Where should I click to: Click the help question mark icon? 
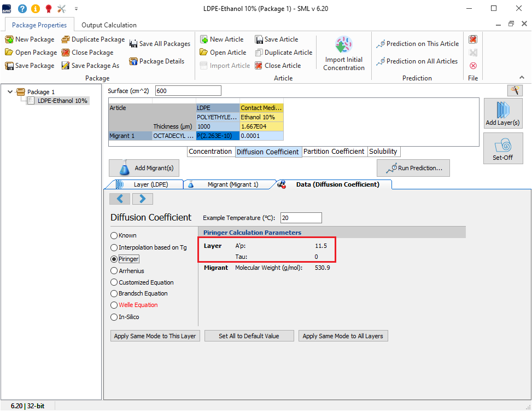22,9
